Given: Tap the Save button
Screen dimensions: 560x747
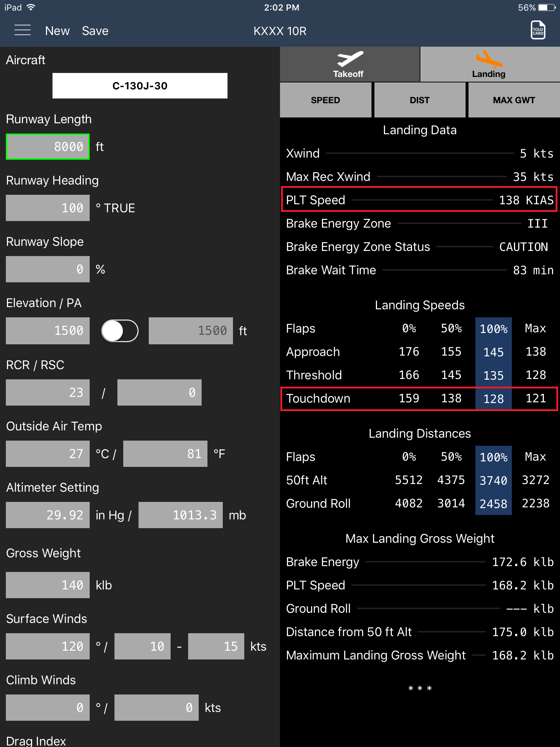Looking at the screenshot, I should [95, 31].
